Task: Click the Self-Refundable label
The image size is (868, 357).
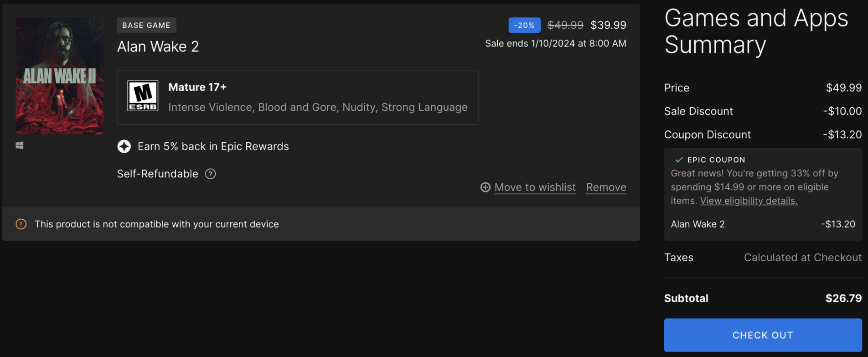Action: pos(157,174)
